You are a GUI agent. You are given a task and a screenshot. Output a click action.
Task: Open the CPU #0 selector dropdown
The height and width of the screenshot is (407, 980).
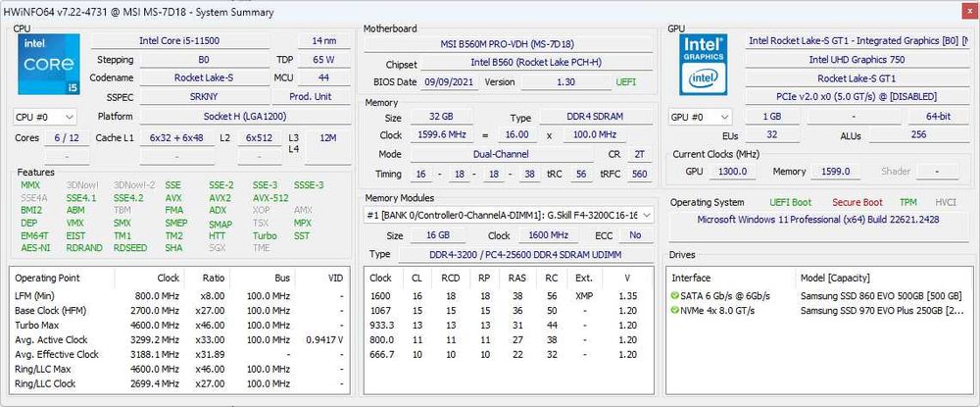click(x=44, y=117)
